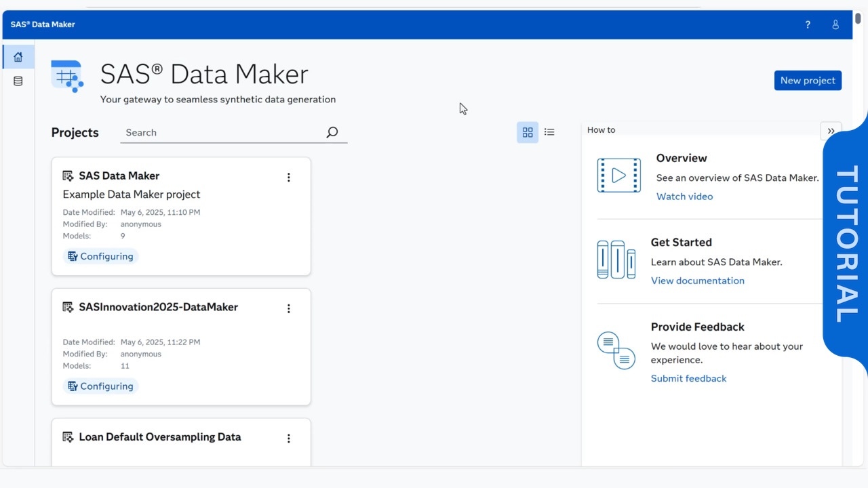Image resolution: width=868 pixels, height=488 pixels.
Task: Open the SASInnovation2025-DataMaker project title
Action: tap(158, 307)
